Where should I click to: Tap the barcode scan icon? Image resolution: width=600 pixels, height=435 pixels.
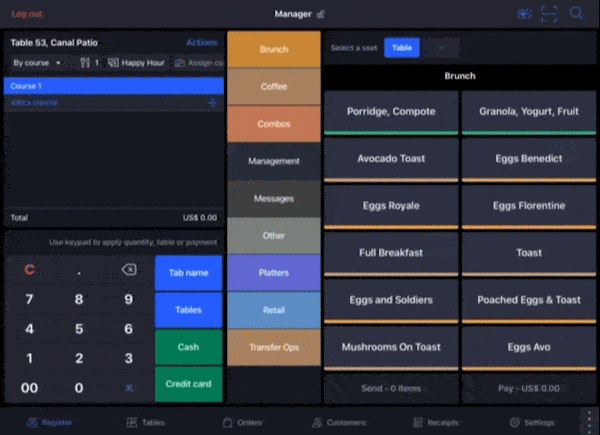tap(550, 13)
